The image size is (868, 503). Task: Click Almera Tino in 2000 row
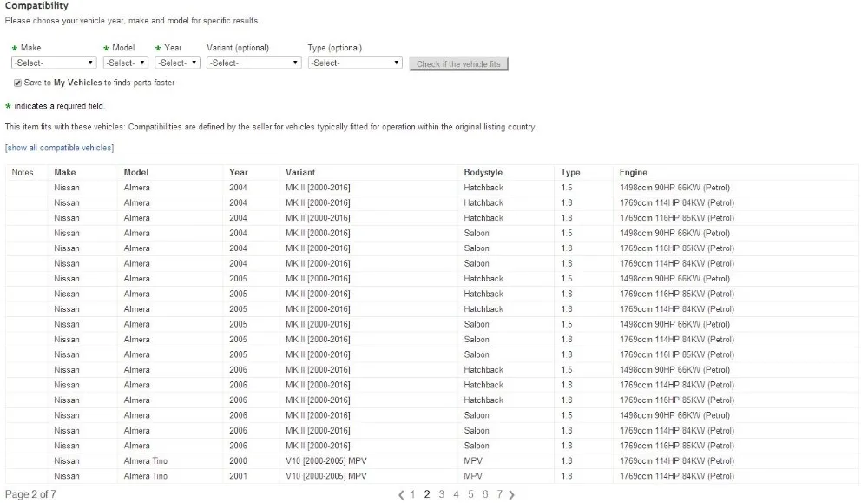146,461
